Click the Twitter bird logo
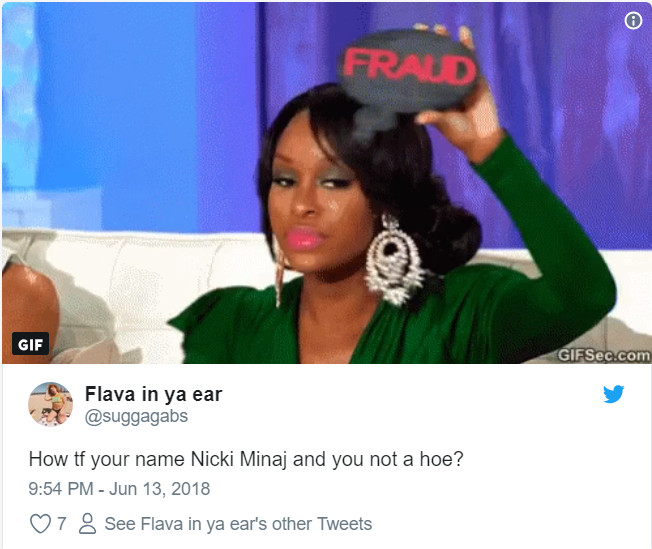The image size is (652, 549). (x=613, y=394)
